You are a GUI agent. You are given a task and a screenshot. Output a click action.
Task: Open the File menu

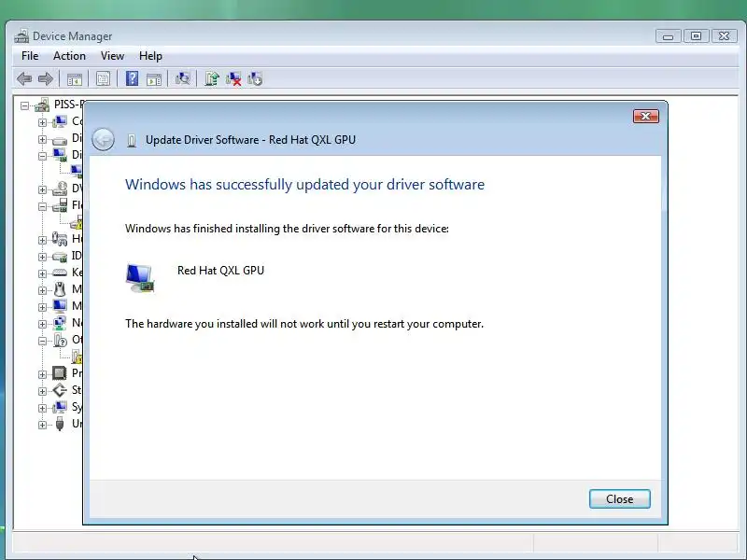[30, 56]
